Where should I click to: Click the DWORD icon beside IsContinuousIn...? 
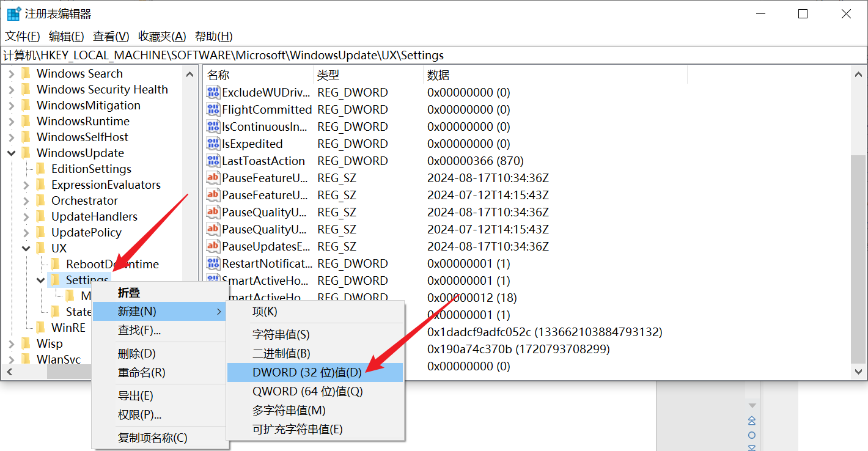213,127
